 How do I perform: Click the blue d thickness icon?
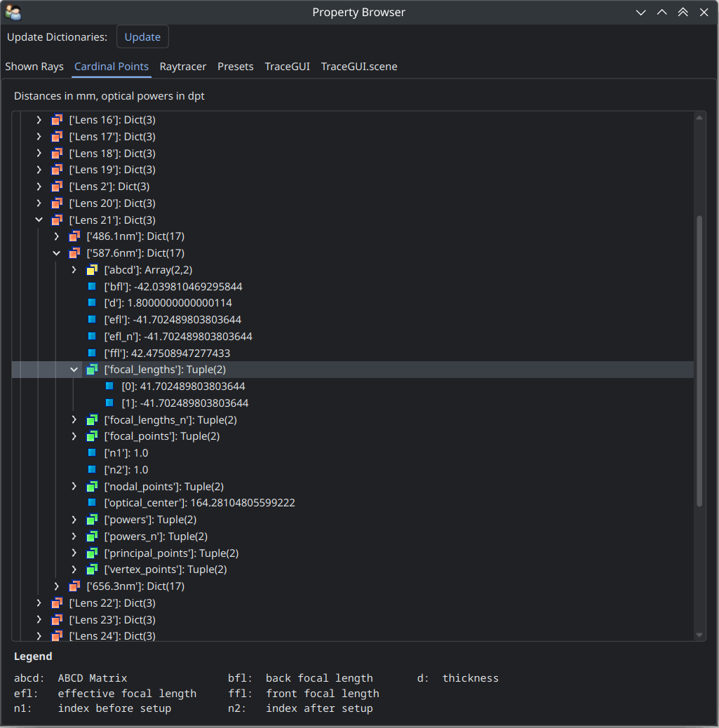click(x=92, y=303)
